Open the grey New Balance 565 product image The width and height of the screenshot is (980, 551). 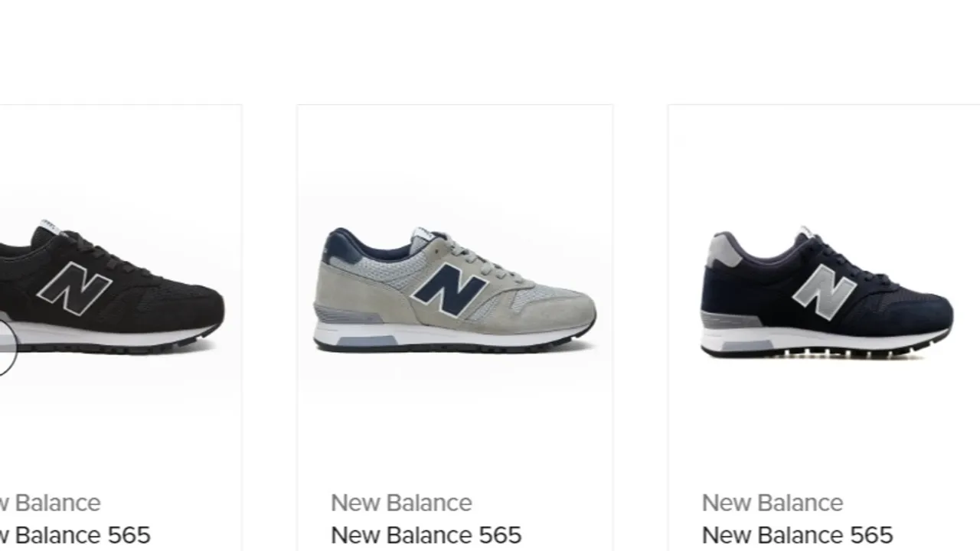tap(455, 289)
